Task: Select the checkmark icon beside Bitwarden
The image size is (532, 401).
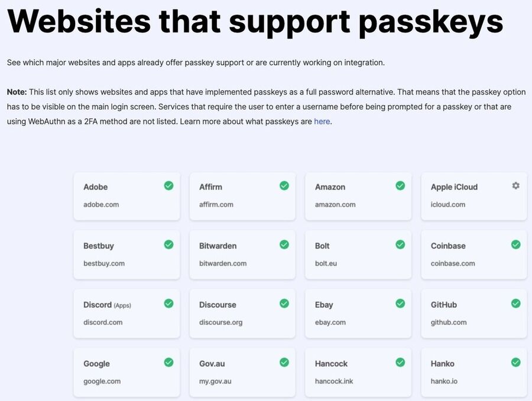Action: coord(284,244)
